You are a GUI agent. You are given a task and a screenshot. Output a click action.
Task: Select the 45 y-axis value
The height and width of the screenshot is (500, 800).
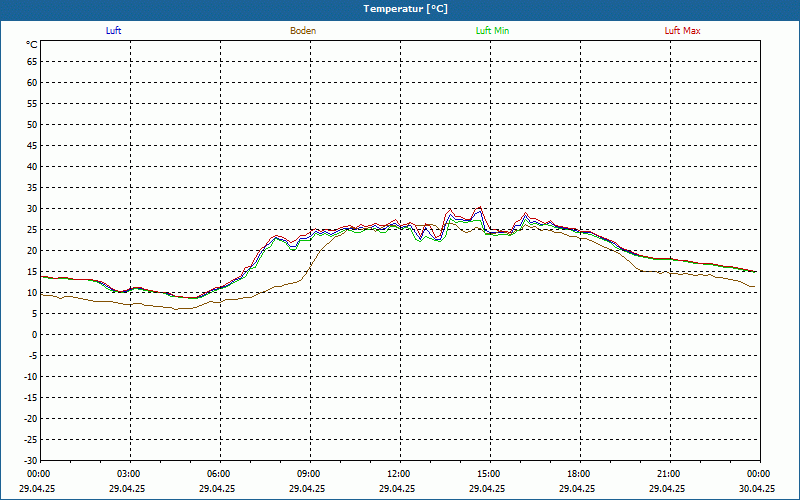pyautogui.click(x=32, y=146)
